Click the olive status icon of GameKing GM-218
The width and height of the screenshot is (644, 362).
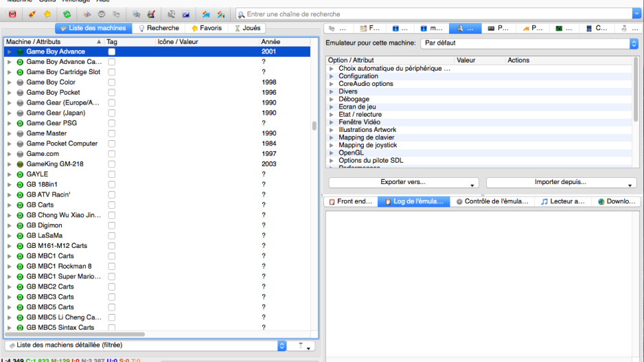[20, 164]
